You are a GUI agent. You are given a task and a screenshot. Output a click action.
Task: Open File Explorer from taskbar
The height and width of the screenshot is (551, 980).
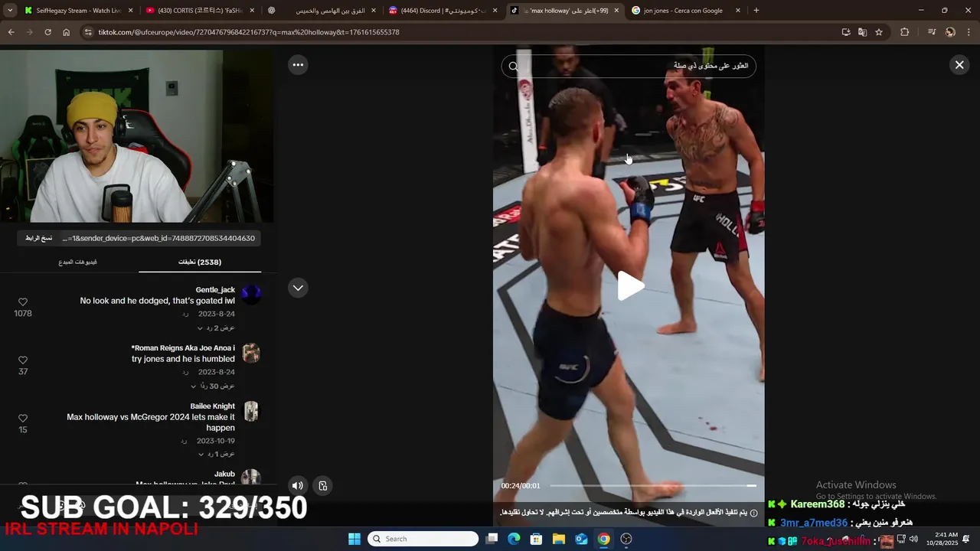559,539
